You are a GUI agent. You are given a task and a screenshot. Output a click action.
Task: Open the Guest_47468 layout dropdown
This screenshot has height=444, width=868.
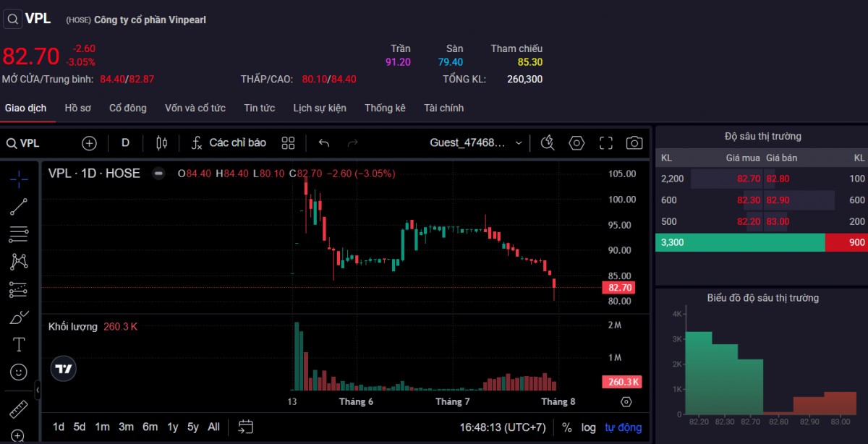475,143
